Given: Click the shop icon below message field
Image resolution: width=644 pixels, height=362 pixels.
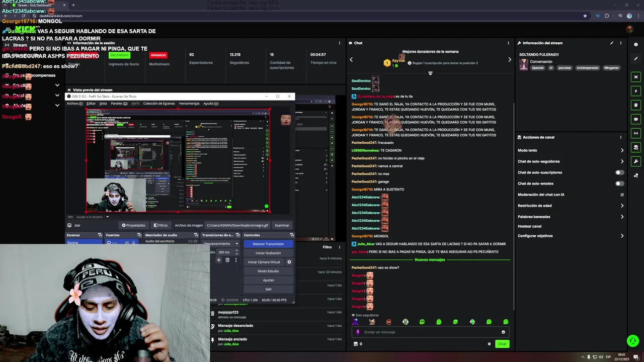Looking at the screenshot, I should tap(356, 344).
